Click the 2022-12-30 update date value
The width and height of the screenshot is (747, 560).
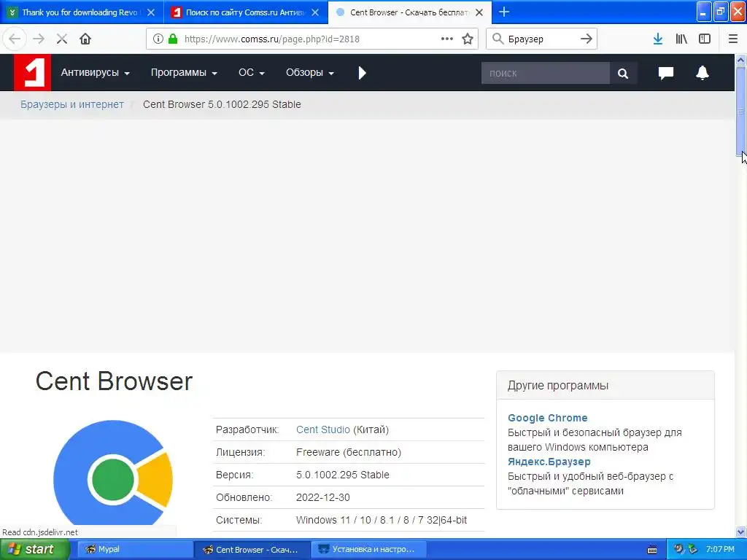[322, 497]
